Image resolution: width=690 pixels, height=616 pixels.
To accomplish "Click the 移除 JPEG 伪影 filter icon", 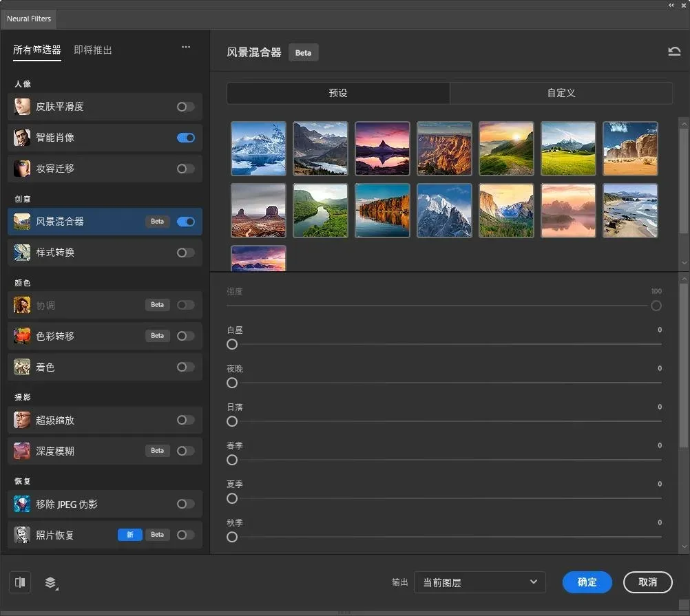I will (x=22, y=504).
